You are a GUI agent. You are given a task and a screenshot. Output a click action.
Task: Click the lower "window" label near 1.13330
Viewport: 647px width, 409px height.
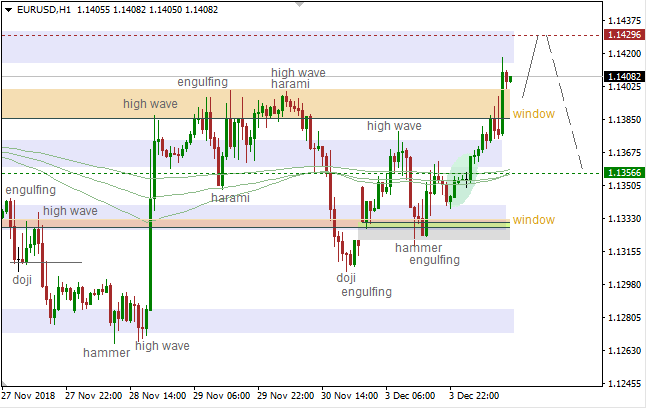533,220
